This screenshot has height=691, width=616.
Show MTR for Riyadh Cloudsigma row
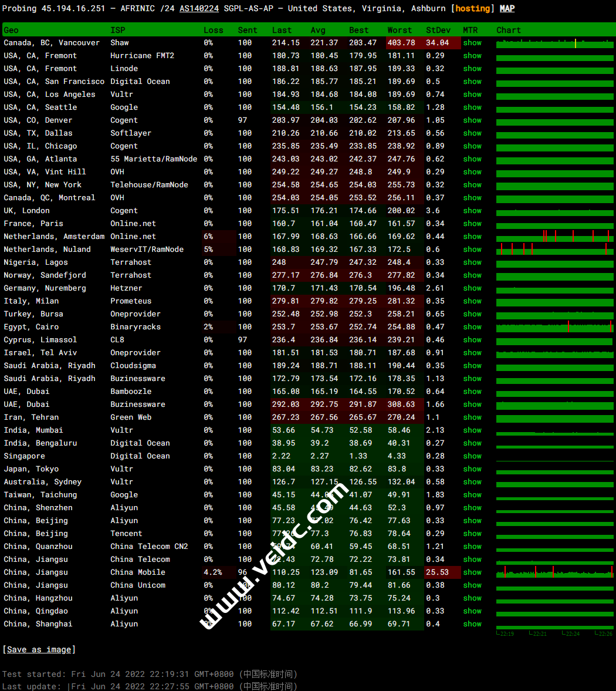pyautogui.click(x=472, y=366)
